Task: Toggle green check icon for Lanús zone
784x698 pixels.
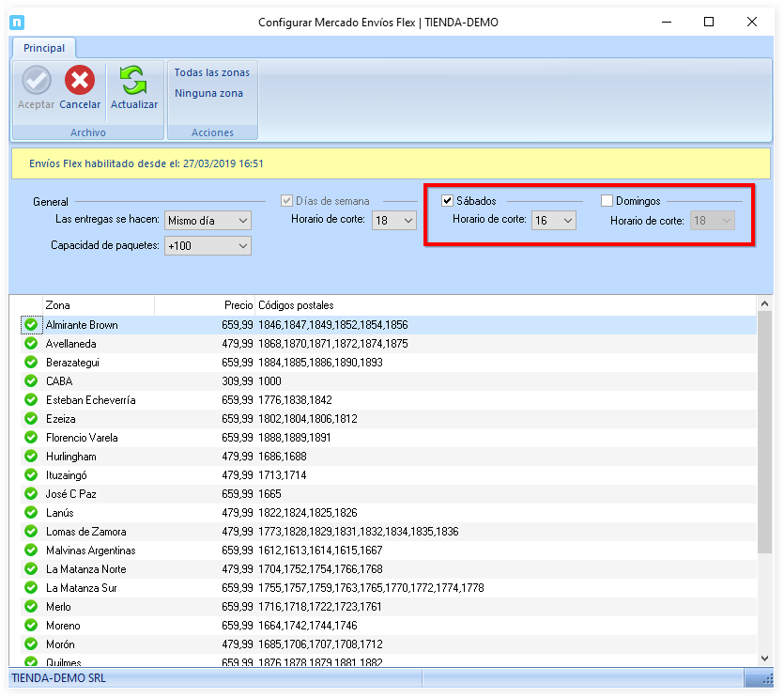Action: [31, 513]
